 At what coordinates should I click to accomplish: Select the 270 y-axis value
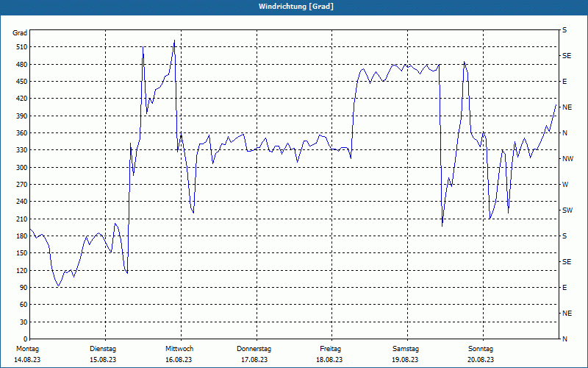[22, 185]
